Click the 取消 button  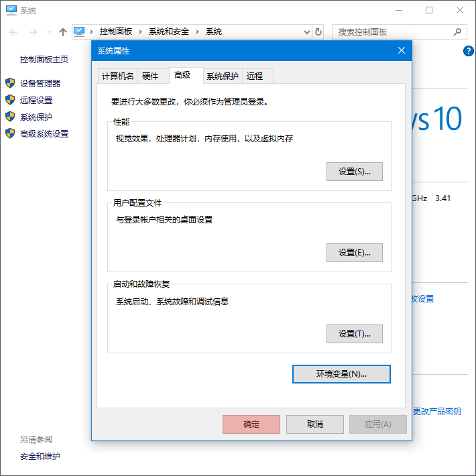pos(315,424)
